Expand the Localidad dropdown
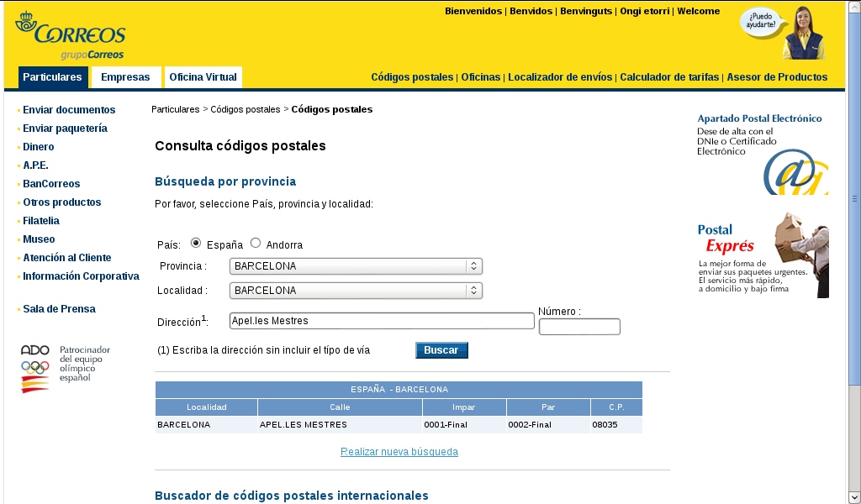This screenshot has height=504, width=861. tap(356, 291)
